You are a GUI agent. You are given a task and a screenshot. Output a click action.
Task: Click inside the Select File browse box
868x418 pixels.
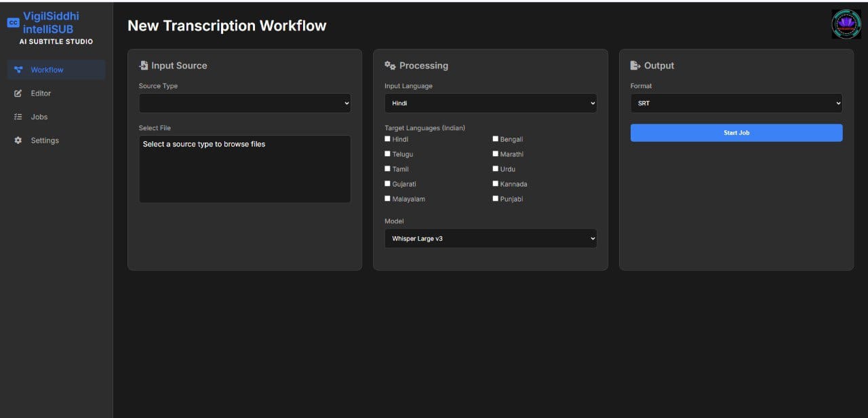[245, 168]
